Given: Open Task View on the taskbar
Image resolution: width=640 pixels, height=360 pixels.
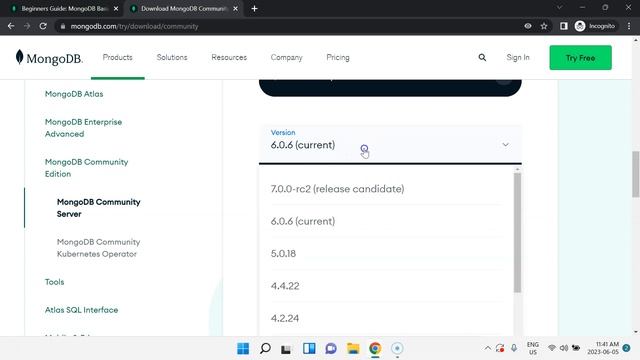Looking at the screenshot, I should coord(286,349).
